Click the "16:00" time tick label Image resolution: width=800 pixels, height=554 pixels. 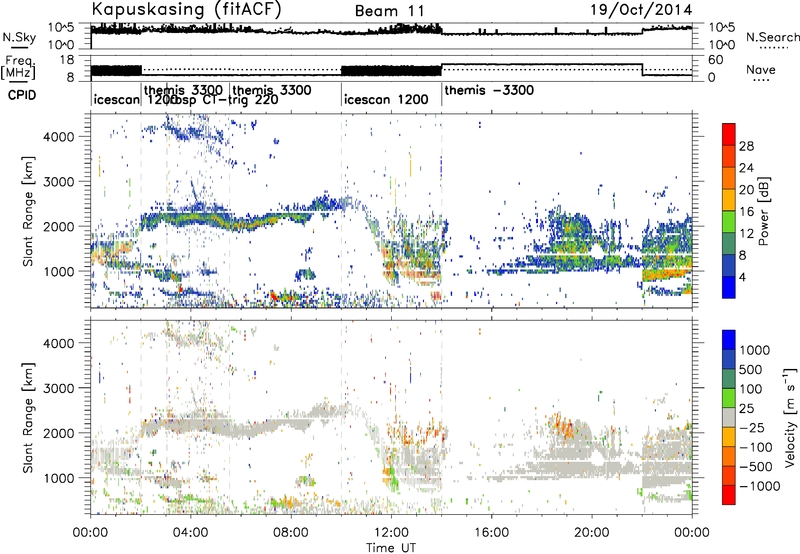point(491,533)
